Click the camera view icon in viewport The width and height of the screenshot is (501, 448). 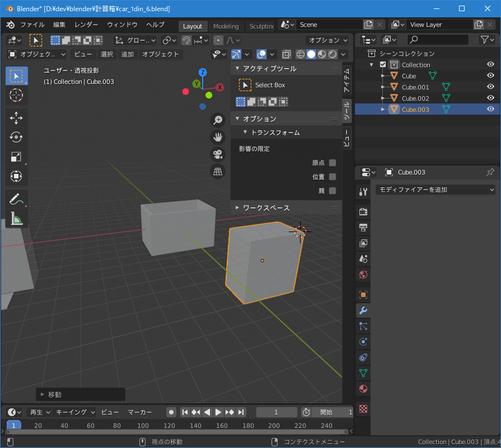tap(218, 154)
